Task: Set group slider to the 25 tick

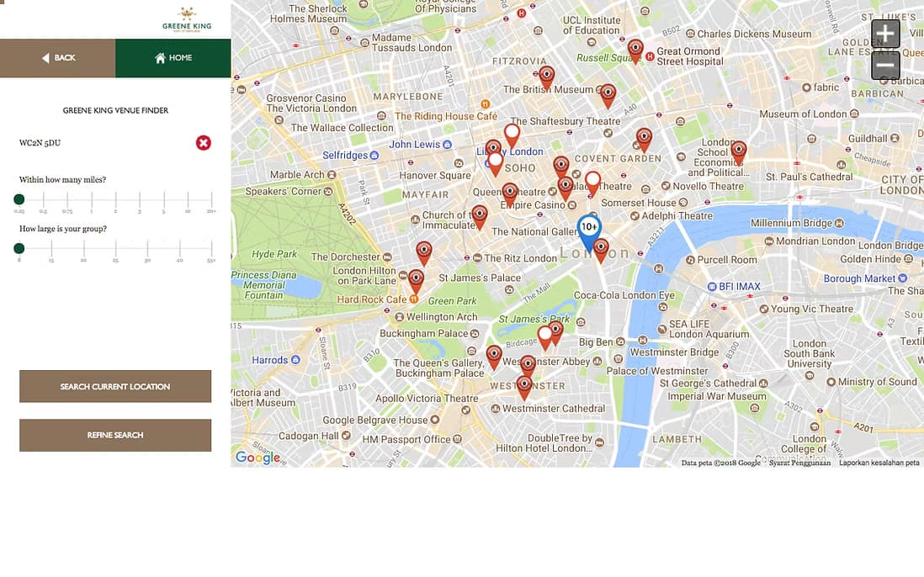Action: tap(115, 248)
